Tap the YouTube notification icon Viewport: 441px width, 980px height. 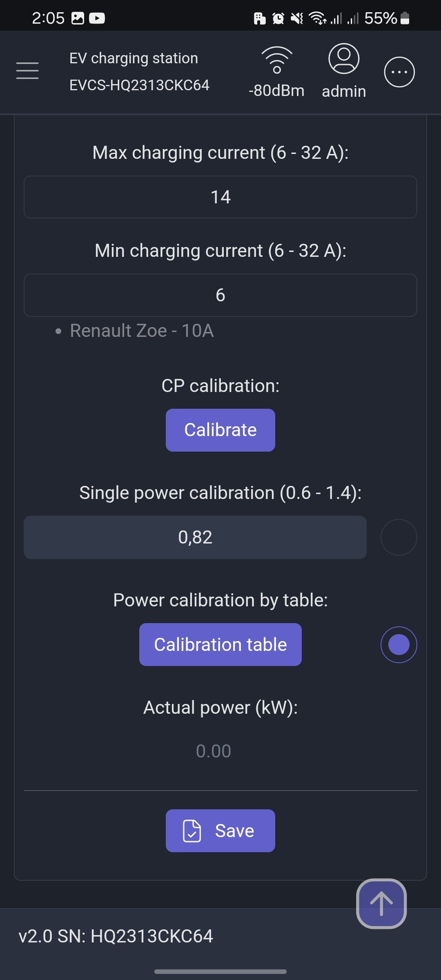tap(97, 18)
